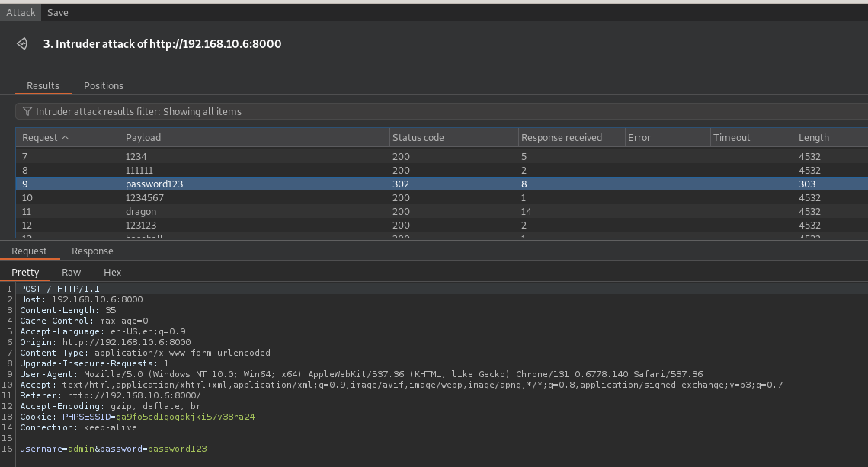
Task: Click the username=admin&password body line
Action: [114, 449]
